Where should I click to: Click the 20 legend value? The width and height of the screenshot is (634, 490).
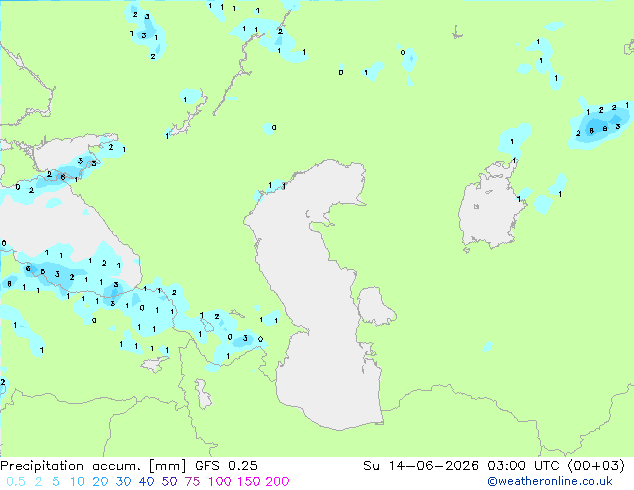tap(100, 482)
